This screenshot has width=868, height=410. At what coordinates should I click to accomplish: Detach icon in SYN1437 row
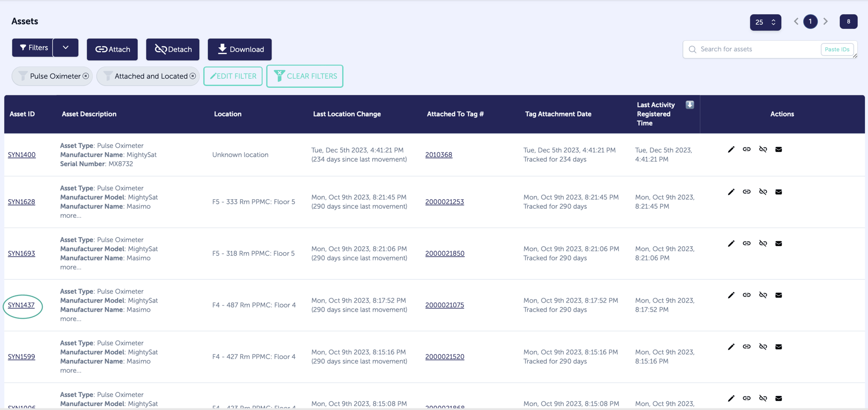pyautogui.click(x=763, y=295)
